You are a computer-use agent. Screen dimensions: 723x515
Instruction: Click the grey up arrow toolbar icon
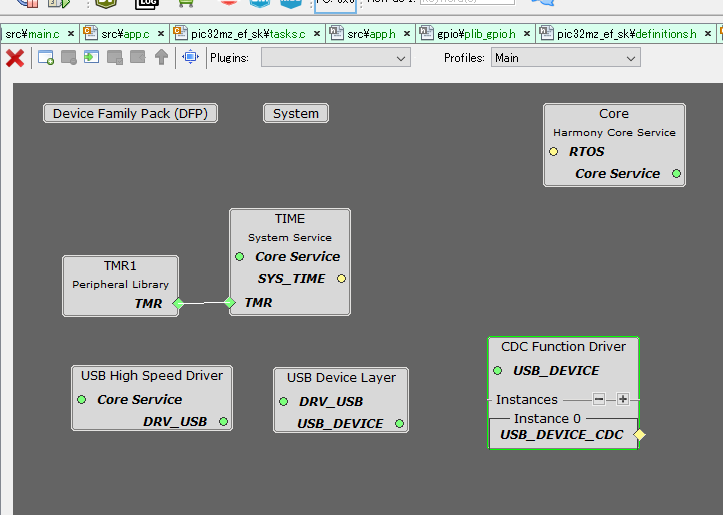tap(161, 58)
